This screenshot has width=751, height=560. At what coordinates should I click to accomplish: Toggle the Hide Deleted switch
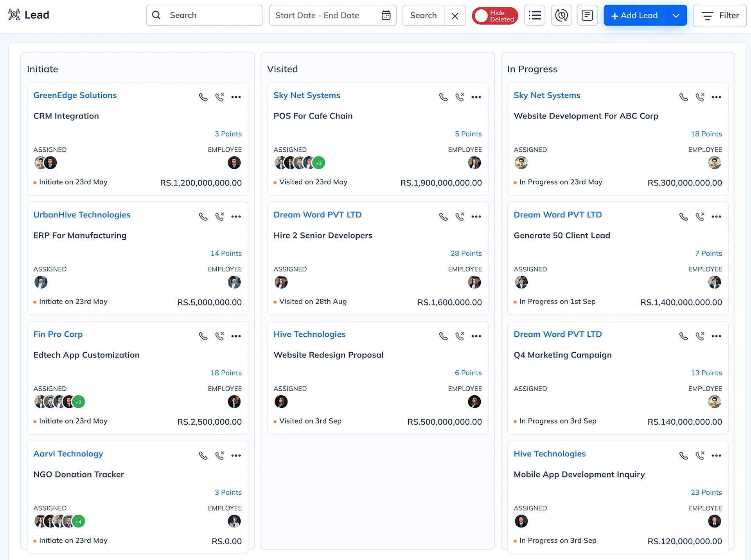tap(494, 16)
